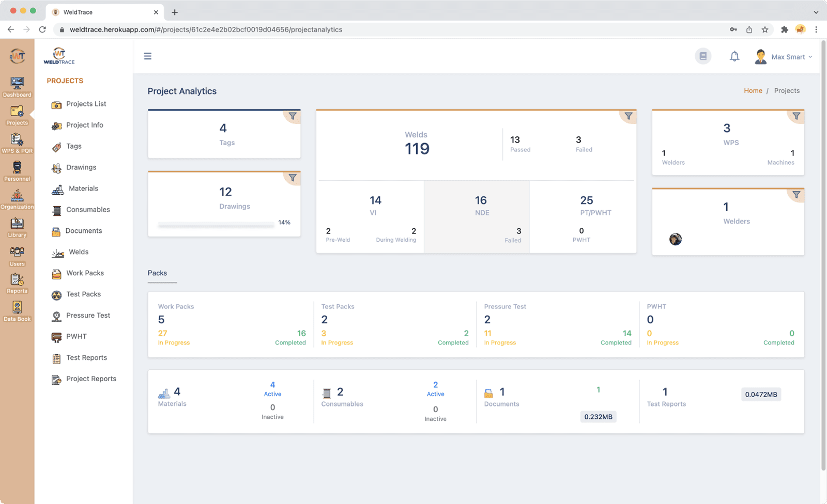The width and height of the screenshot is (827, 504).
Task: Open the document icon button near bell
Action: point(703,56)
